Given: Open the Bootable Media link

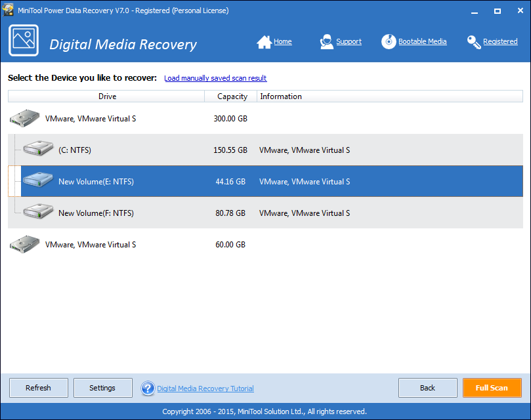Looking at the screenshot, I should (422, 41).
